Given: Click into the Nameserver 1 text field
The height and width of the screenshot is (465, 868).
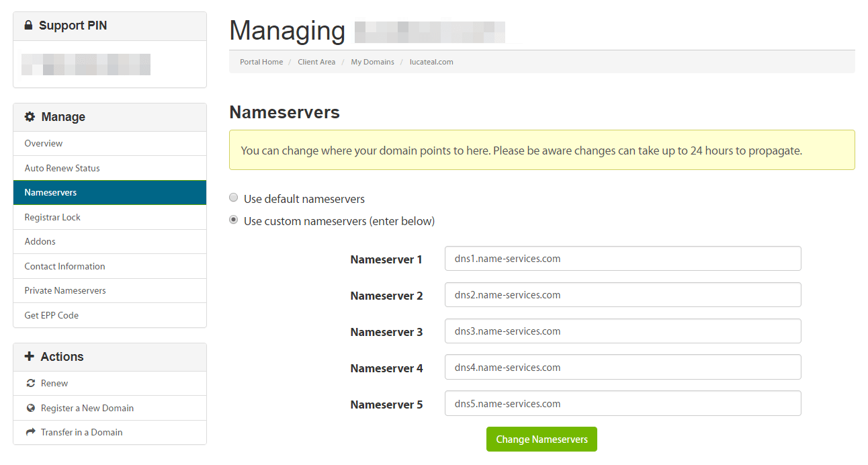Looking at the screenshot, I should [x=622, y=259].
